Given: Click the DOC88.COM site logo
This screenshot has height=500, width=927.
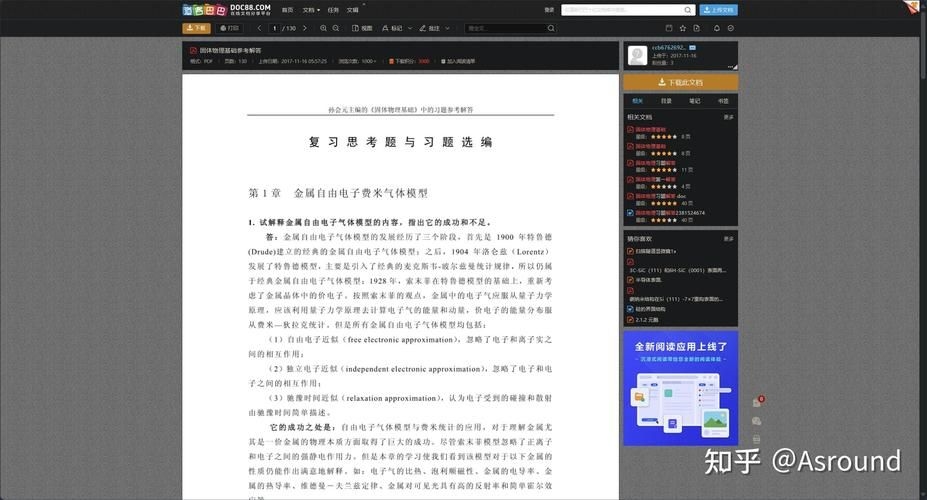Looking at the screenshot, I should click(x=226, y=9).
